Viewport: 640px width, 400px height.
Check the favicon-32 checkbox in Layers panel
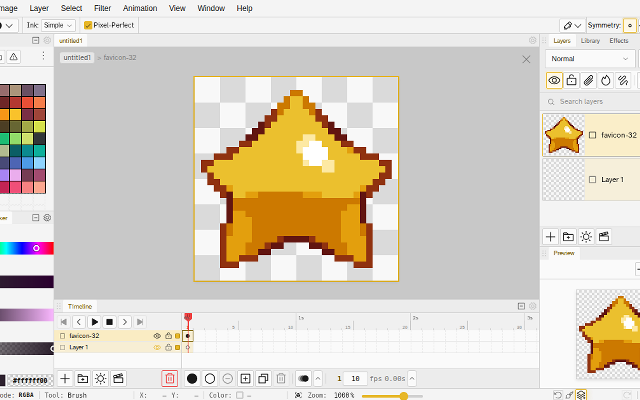pyautogui.click(x=593, y=135)
